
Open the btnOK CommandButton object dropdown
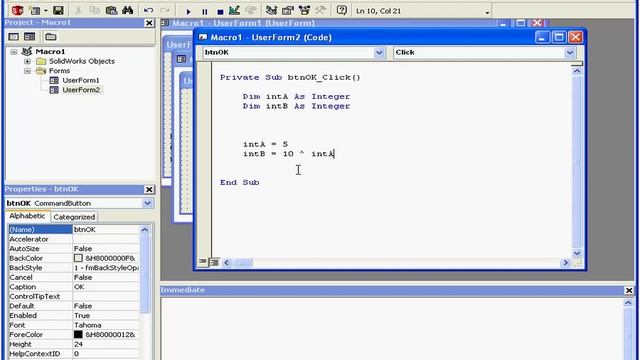click(147, 203)
